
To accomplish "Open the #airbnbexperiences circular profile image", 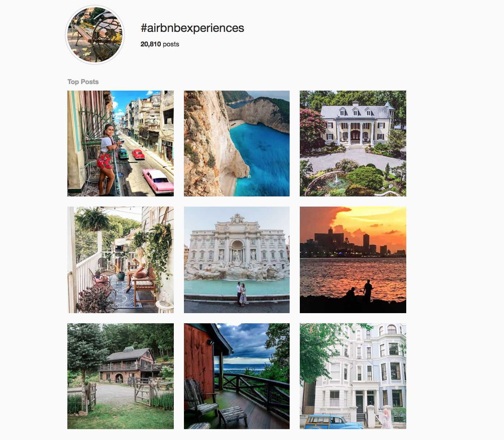I will [x=95, y=35].
